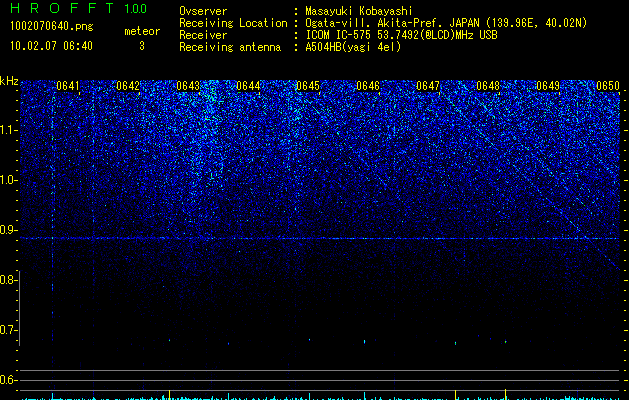
Task: Click the Receiver label
Action: click(203, 35)
